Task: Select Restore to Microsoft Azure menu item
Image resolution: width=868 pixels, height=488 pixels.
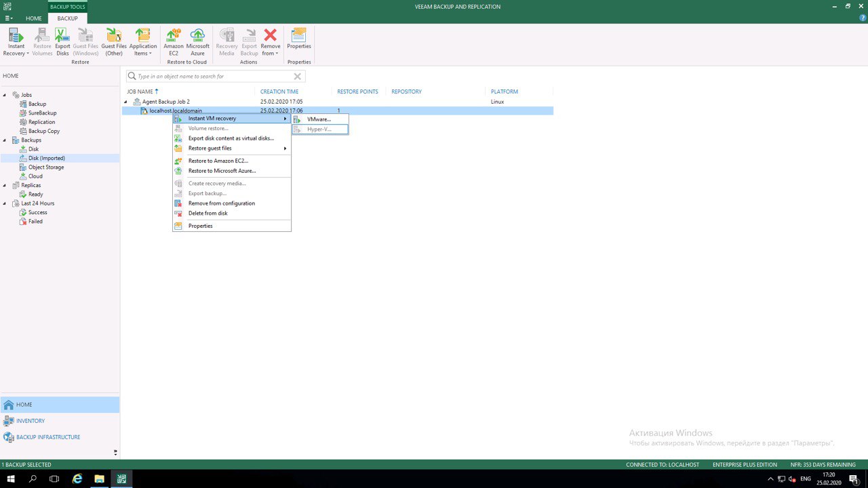Action: pos(232,171)
